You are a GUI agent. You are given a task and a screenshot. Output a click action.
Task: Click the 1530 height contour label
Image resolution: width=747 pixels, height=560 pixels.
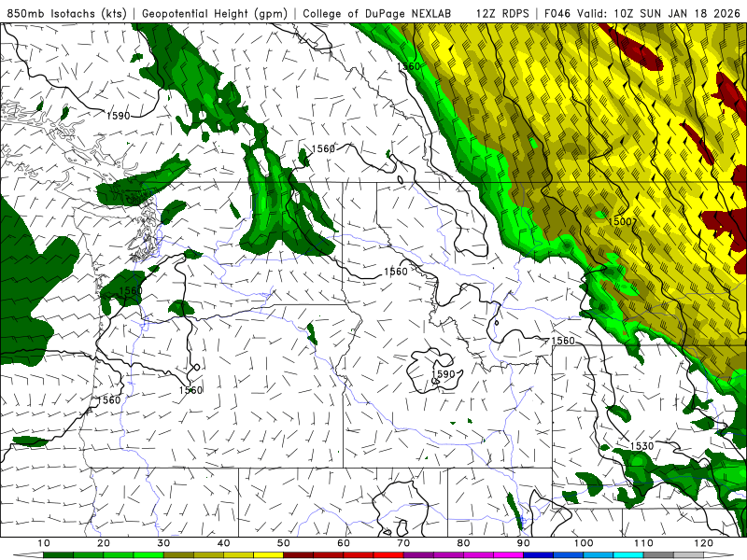tap(641, 446)
